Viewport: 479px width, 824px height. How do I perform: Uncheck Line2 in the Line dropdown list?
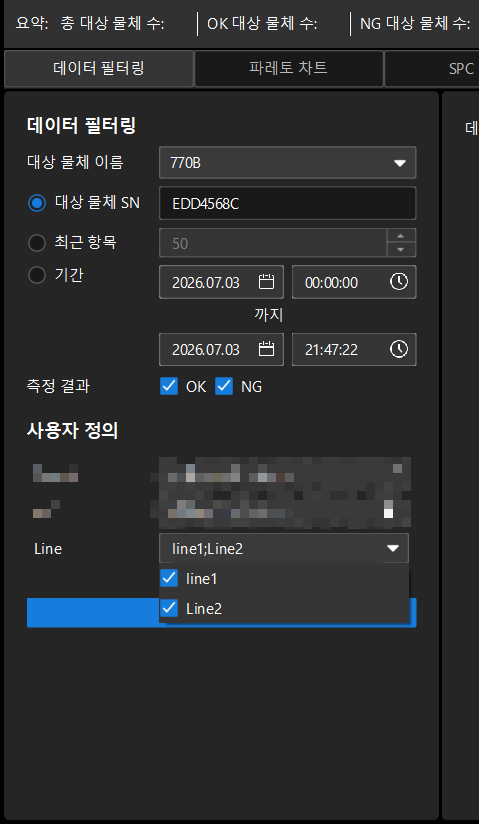pyautogui.click(x=169, y=609)
